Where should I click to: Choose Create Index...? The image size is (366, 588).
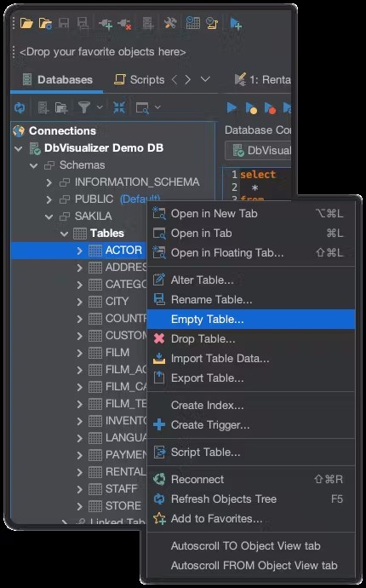(x=250, y=406)
